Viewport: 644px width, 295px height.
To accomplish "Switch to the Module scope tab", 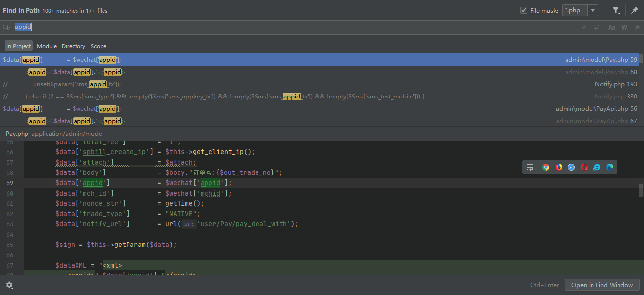I will click(x=47, y=46).
